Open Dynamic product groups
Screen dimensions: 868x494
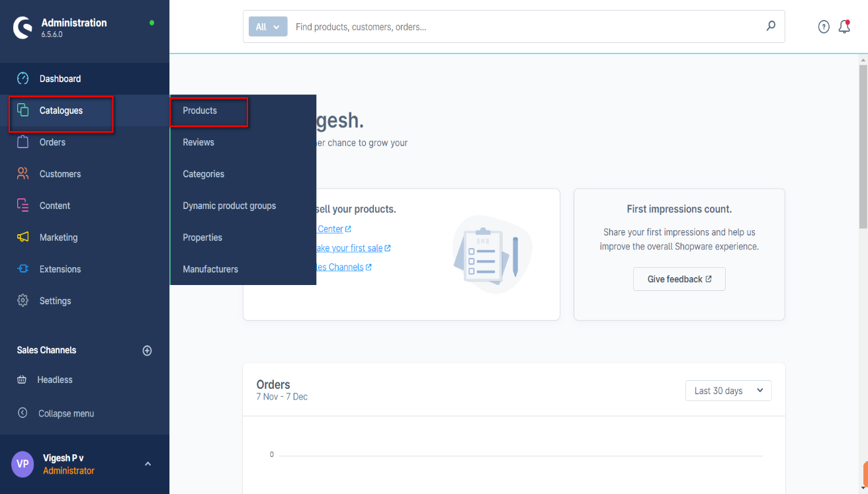point(229,205)
